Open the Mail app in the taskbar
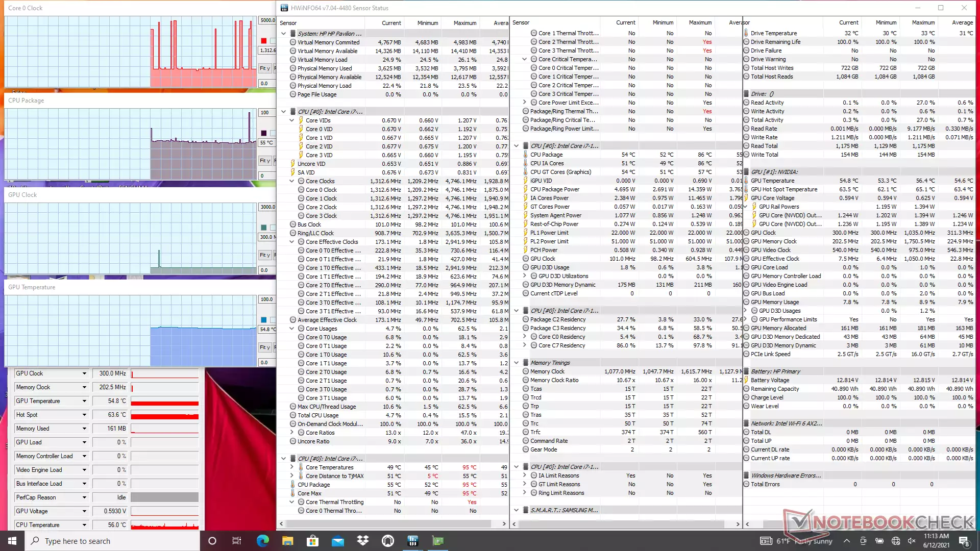 pyautogui.click(x=338, y=541)
